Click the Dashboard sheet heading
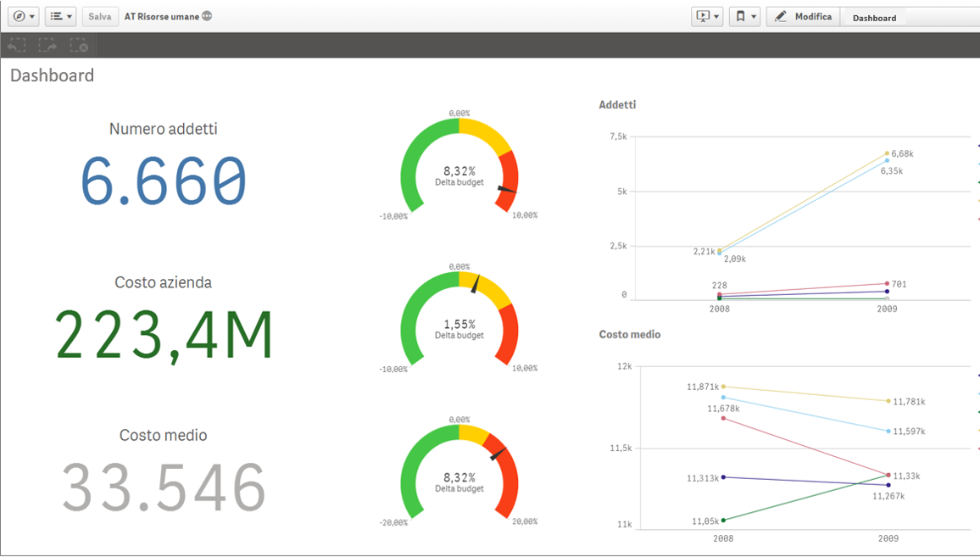The width and height of the screenshot is (980, 557). pyautogui.click(x=53, y=75)
